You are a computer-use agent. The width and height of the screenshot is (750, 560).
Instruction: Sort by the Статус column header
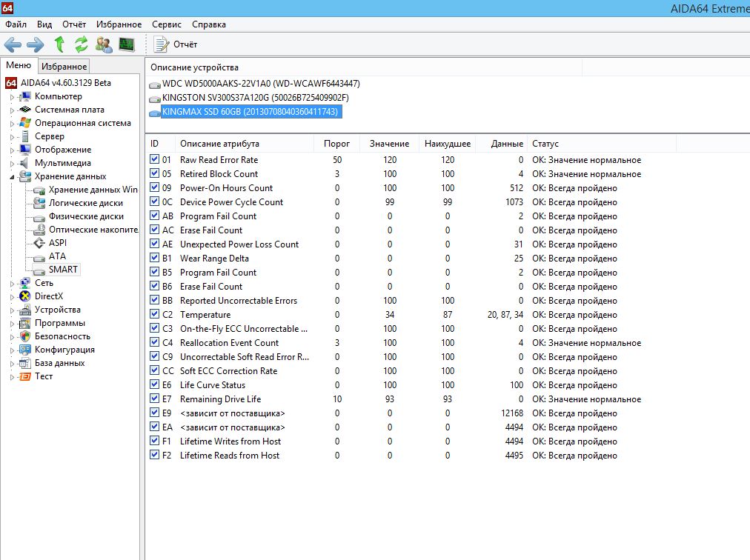[x=602, y=144]
